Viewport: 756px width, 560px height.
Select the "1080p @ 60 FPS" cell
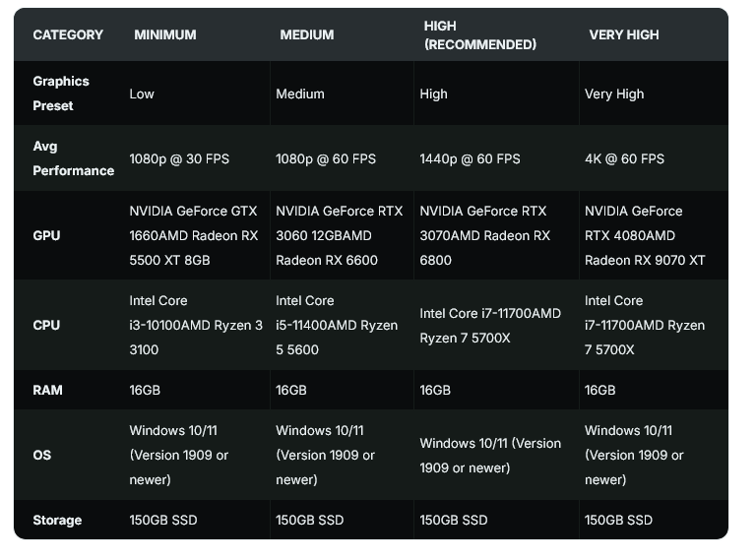tap(326, 158)
